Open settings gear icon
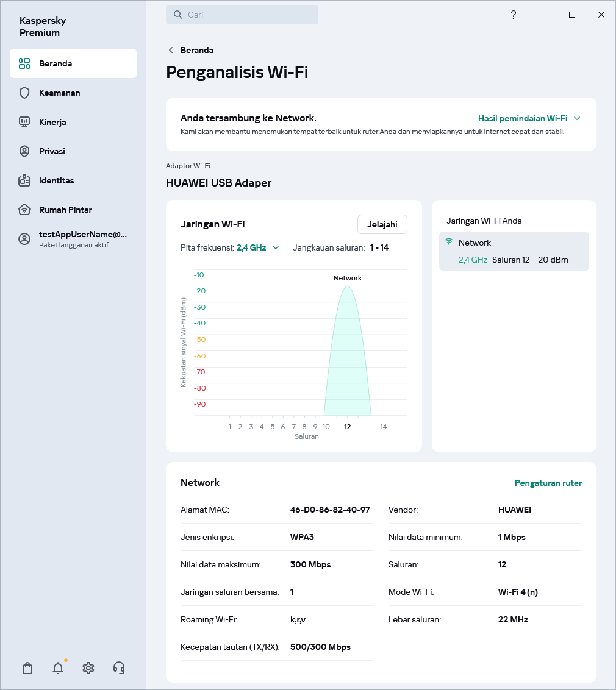This screenshot has height=690, width=616. 88,668
